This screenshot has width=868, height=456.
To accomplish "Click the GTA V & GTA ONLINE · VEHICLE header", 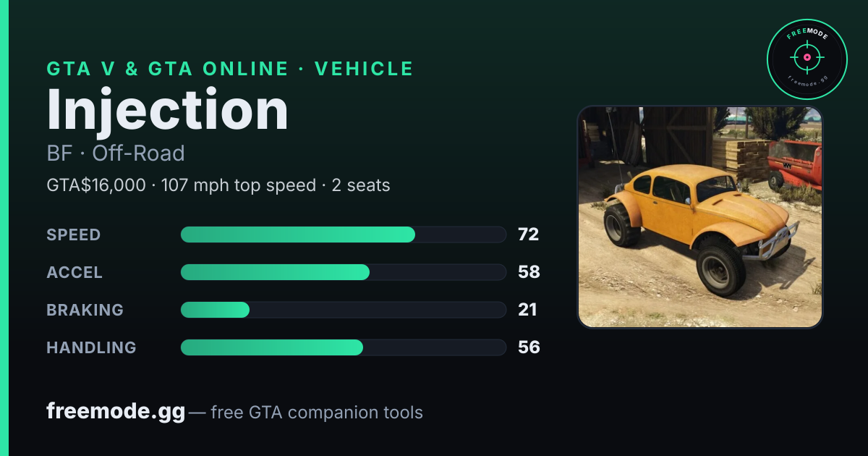I will 230,69.
